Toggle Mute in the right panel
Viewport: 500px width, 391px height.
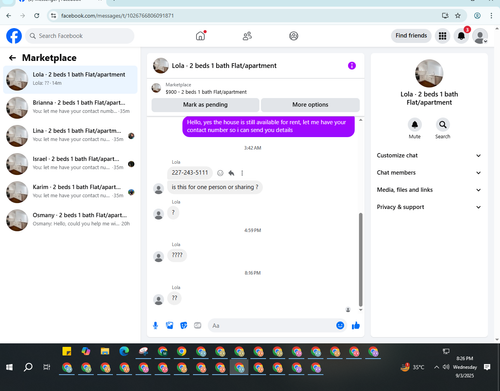[x=415, y=125]
